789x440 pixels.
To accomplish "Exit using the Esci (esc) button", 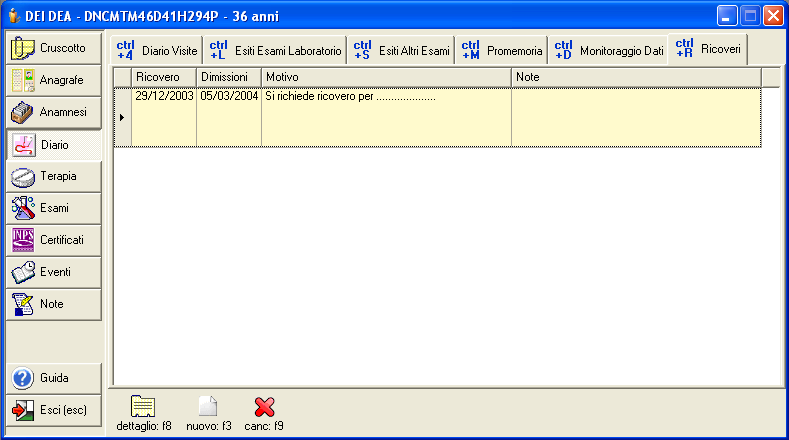I will (53, 410).
